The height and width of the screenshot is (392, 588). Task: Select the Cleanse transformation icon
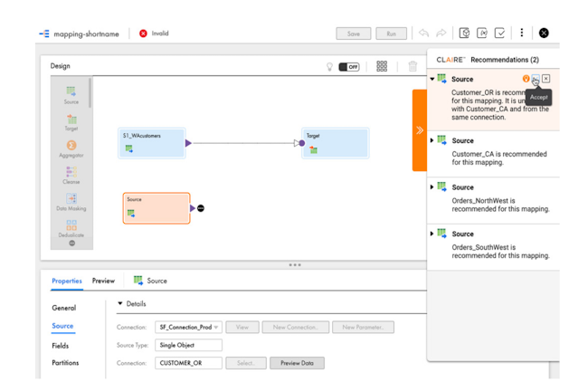tap(71, 171)
